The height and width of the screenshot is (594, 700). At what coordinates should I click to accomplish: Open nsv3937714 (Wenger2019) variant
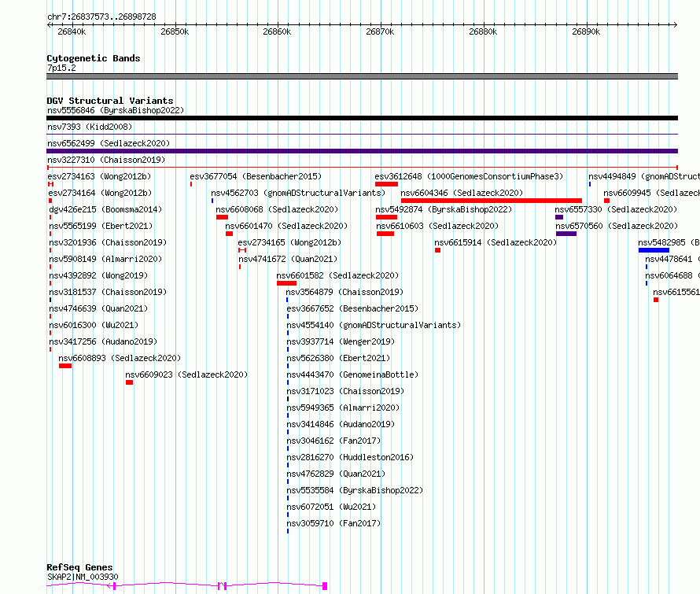pos(341,341)
